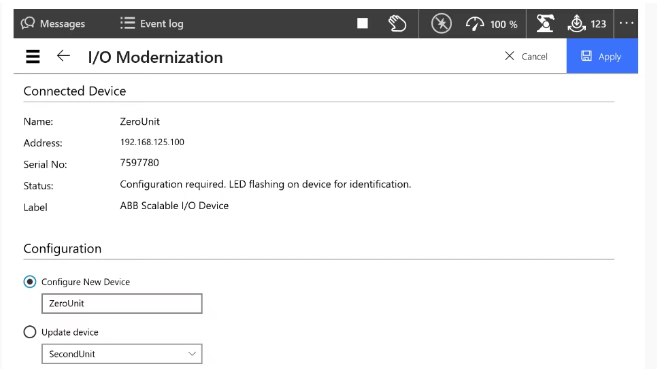Click the Apply button
The width and height of the screenshot is (657, 369).
602,56
